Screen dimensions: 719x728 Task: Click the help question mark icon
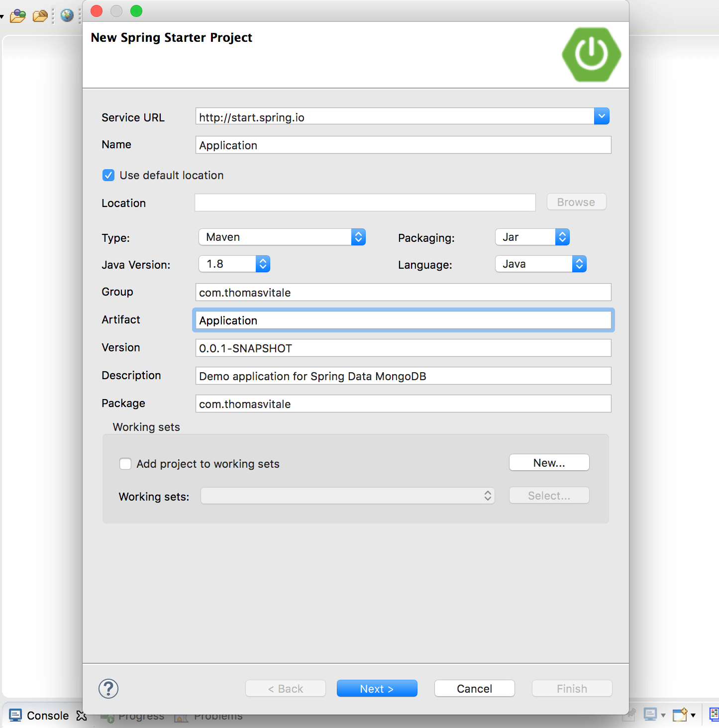[x=108, y=689]
